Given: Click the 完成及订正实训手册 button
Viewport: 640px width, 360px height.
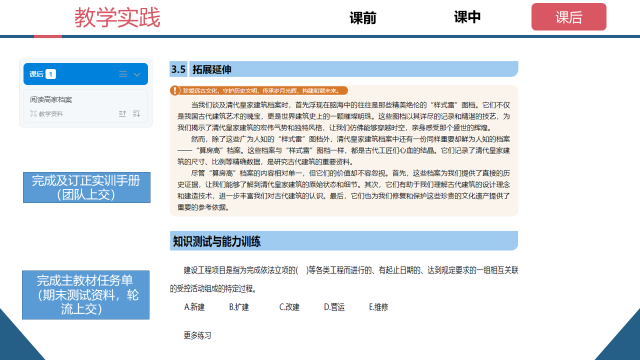Looking at the screenshot, I should (x=87, y=187).
